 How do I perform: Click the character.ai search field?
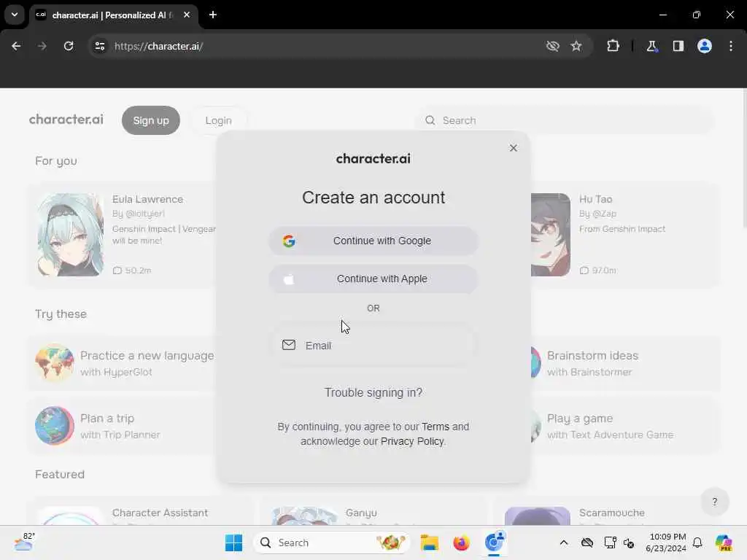coord(565,120)
